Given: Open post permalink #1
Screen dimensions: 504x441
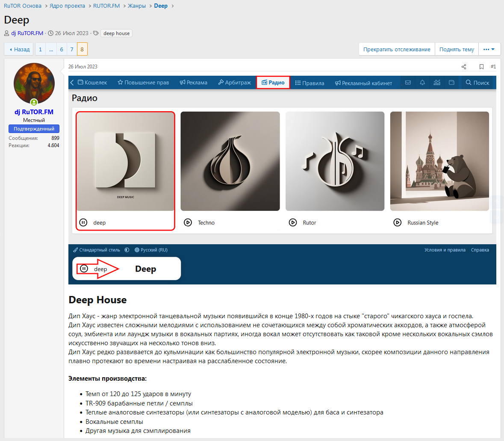Looking at the screenshot, I should pos(493,67).
